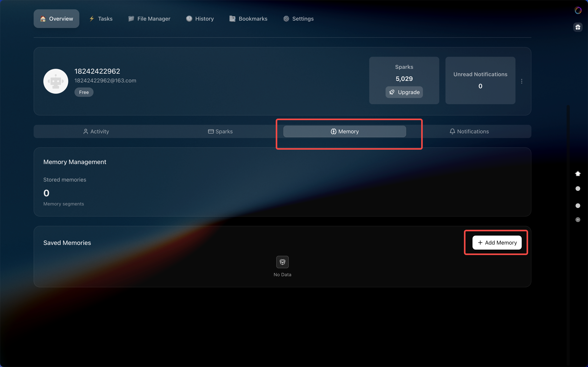The image size is (588, 367).
Task: Click the Add Memory button
Action: pos(497,243)
